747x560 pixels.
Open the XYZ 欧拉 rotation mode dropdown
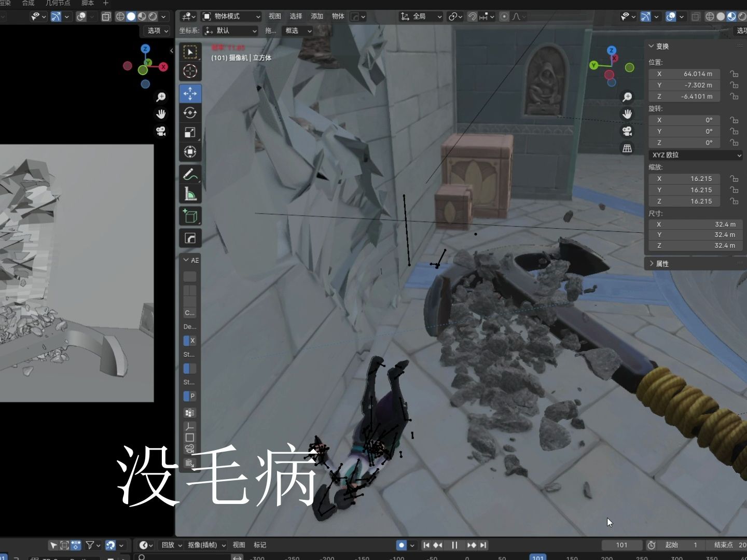coord(696,155)
